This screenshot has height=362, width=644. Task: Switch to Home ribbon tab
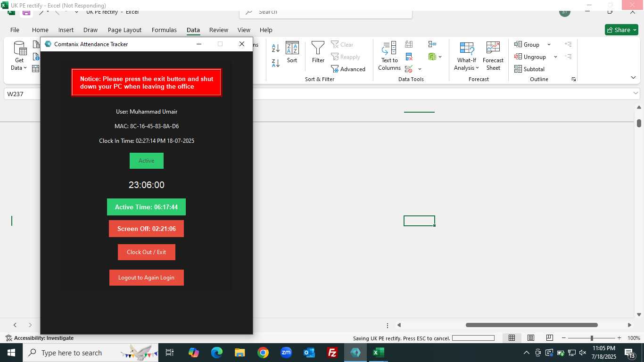[x=40, y=30]
